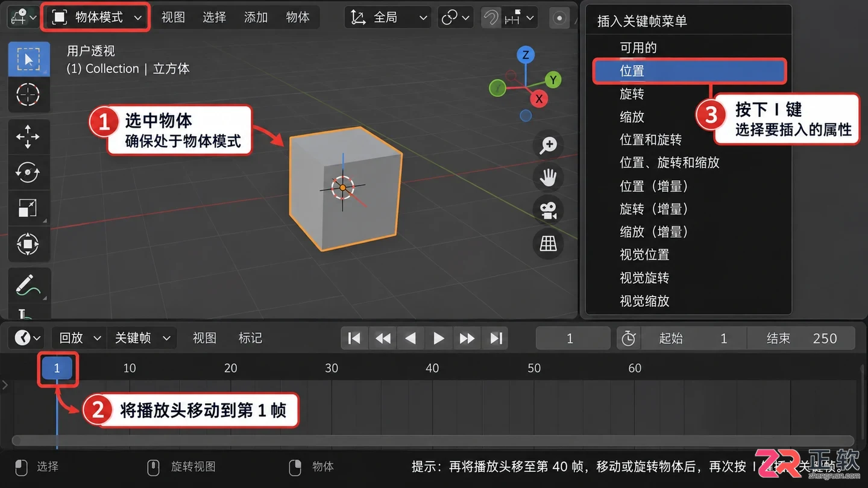Jump to next keyframe
Image resolution: width=868 pixels, height=488 pixels.
(467, 339)
